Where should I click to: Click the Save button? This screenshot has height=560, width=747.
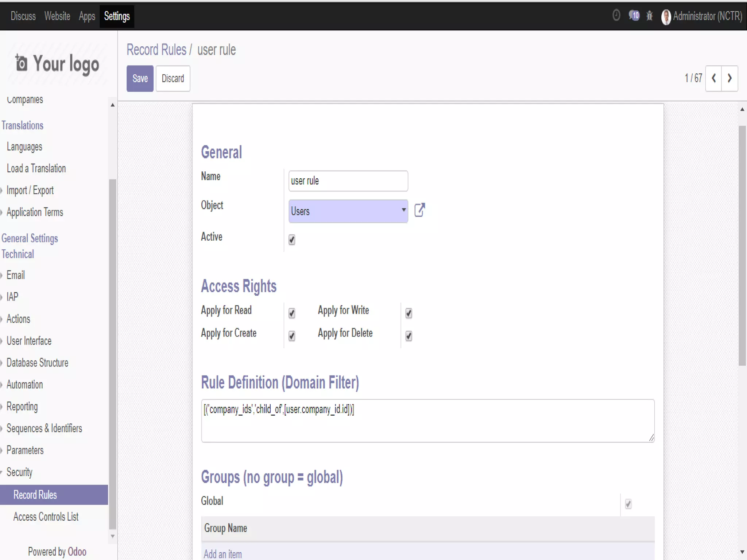point(140,78)
